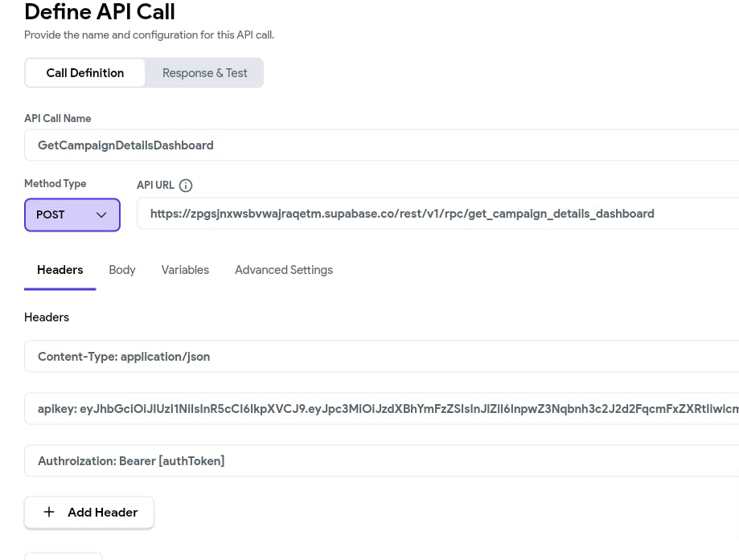Screen dimensions: 739x560
Task: Switch to the Call Definition tab
Action: coord(85,73)
